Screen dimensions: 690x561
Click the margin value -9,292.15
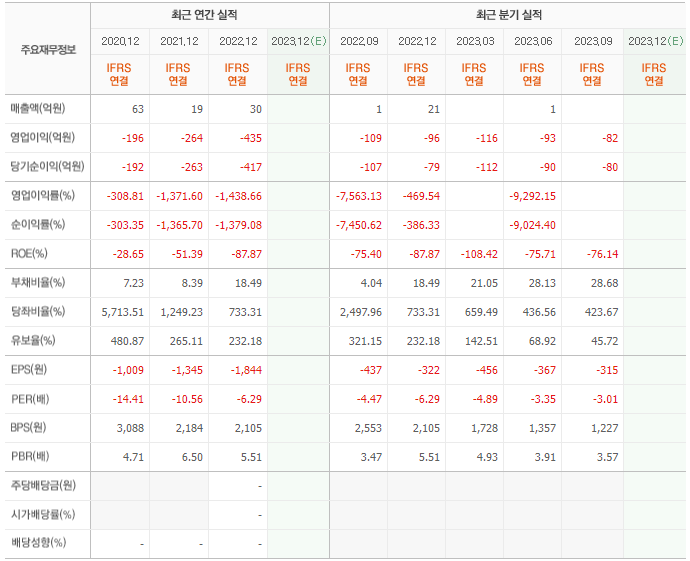(x=532, y=196)
